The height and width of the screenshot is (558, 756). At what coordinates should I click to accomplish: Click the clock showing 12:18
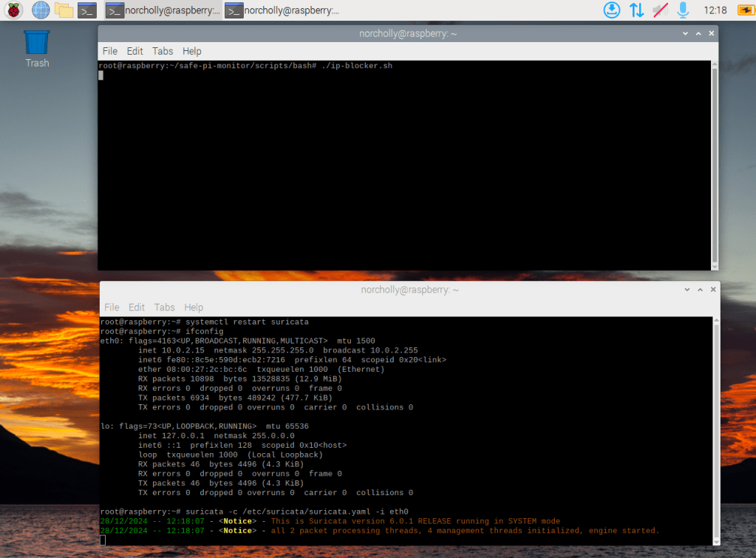(715, 10)
